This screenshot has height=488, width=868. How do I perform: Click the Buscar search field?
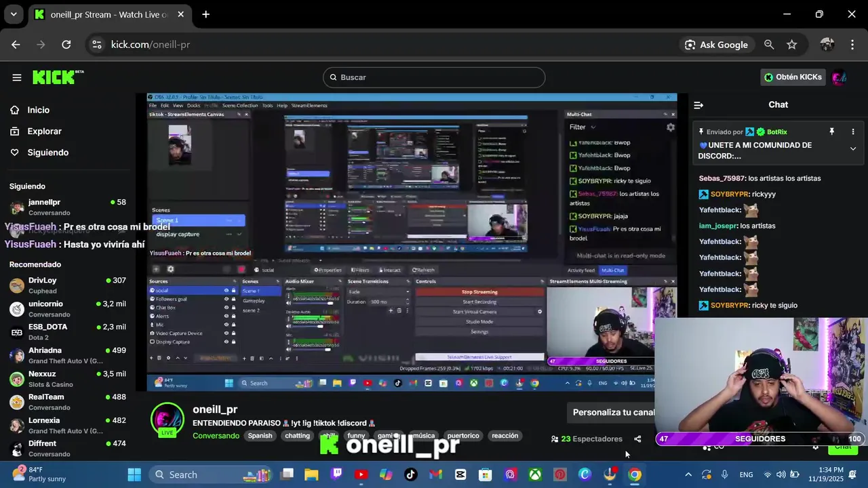pyautogui.click(x=434, y=77)
